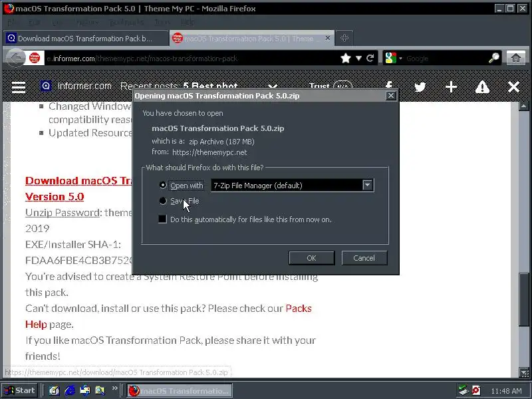Open the Help menu in Firefox
Screen dimensions: 532x399
[x=188, y=22]
